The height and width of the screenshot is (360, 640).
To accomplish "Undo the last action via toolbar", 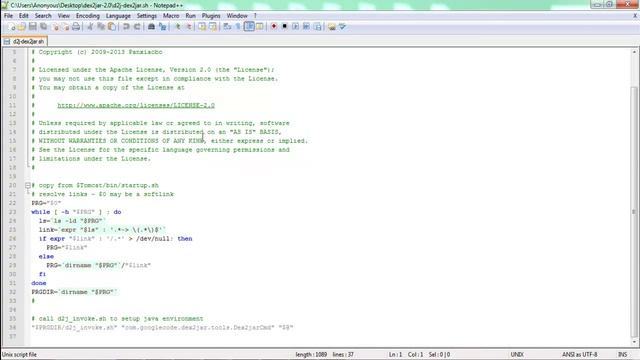I will point(126,27).
